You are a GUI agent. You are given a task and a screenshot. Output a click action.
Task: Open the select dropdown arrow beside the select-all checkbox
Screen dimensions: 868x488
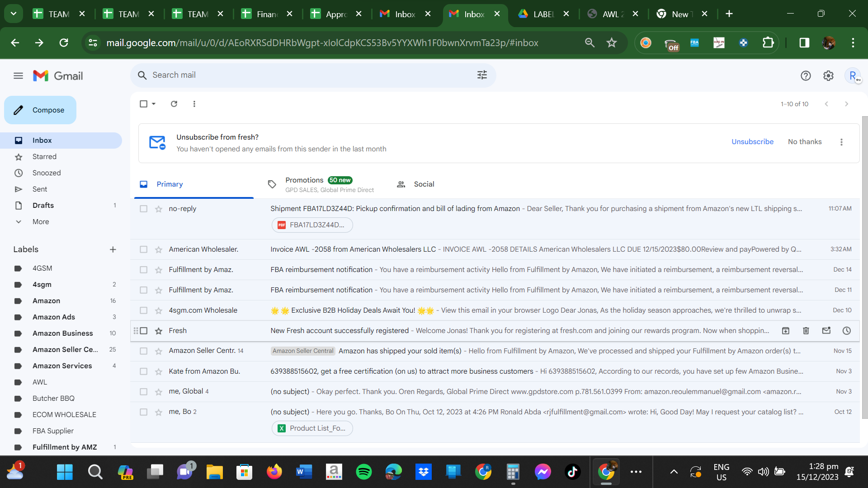[154, 104]
